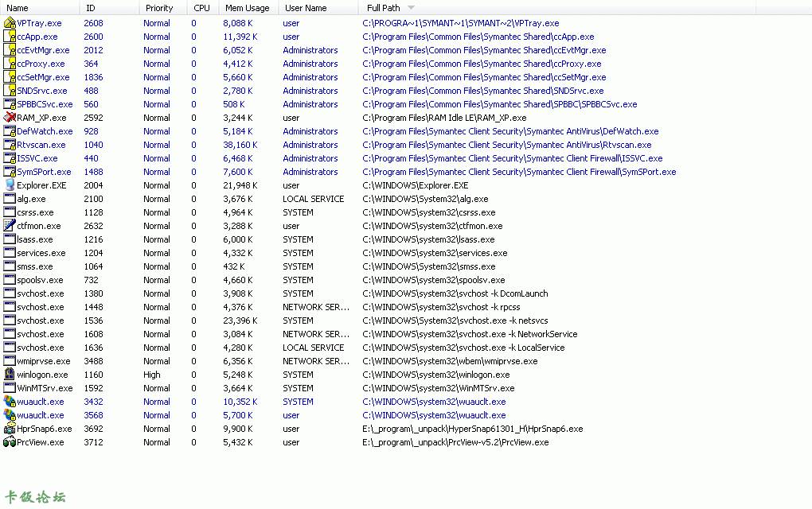Screen dimensions: 812x509
Task: Click the Rtvscan.exe process icon
Action: point(10,144)
